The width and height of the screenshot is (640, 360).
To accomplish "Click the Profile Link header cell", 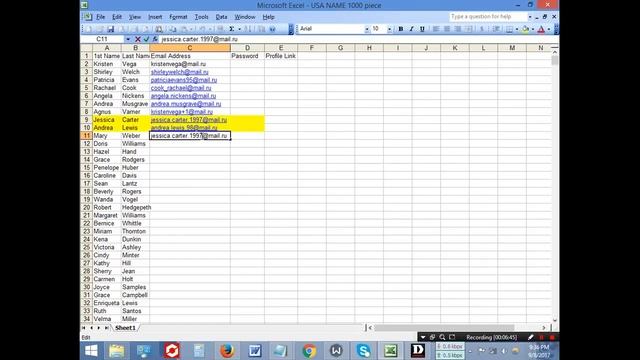I will pos(280,56).
